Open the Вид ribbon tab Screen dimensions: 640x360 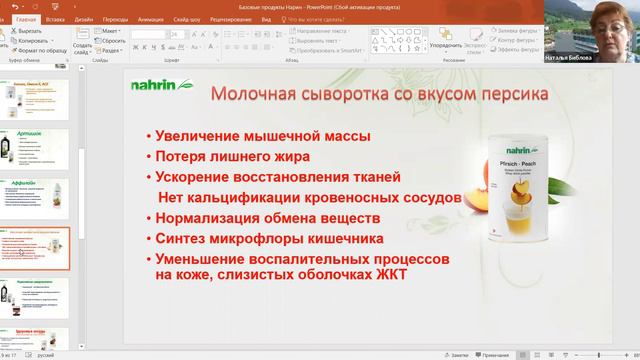point(266,19)
